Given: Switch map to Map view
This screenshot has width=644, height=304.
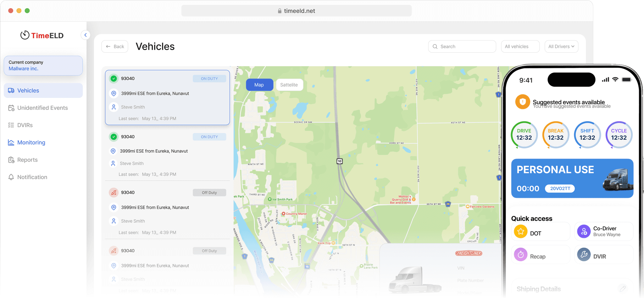Looking at the screenshot, I should tap(259, 85).
